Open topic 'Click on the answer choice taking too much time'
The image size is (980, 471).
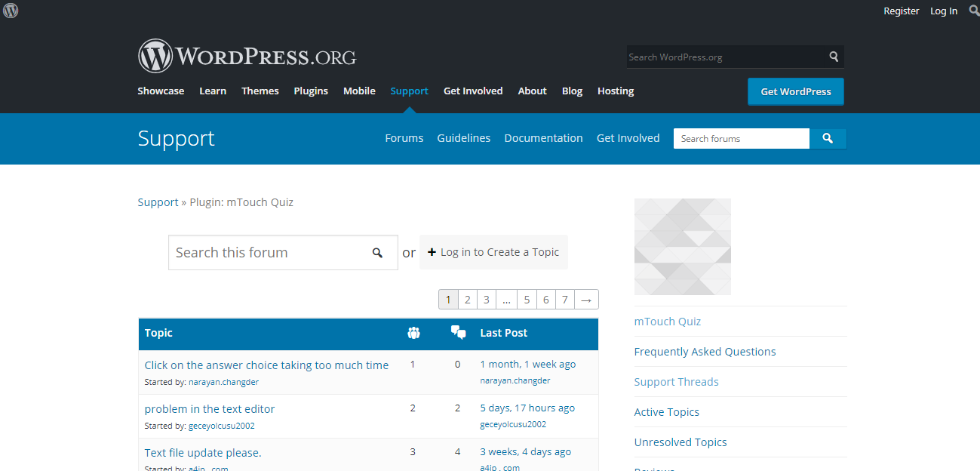point(266,365)
